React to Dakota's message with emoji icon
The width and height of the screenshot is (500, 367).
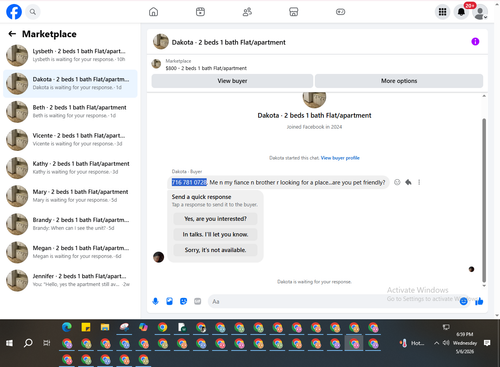pos(397,182)
